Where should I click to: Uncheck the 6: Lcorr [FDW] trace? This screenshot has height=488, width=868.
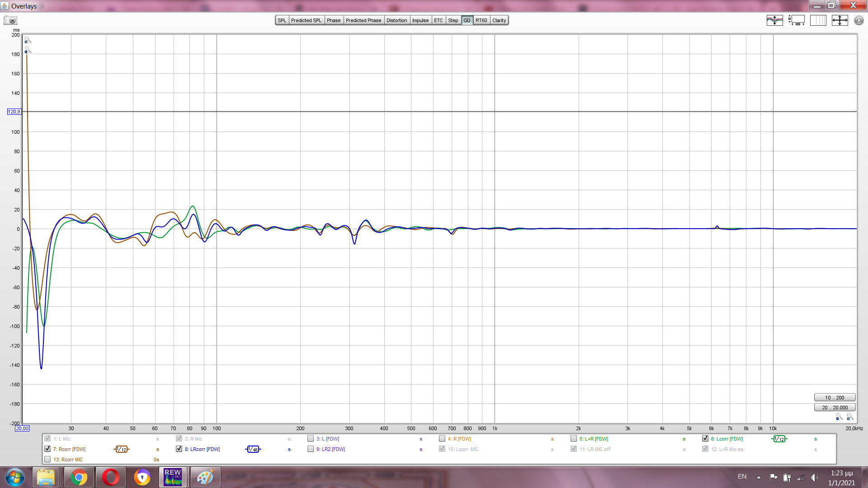[705, 439]
